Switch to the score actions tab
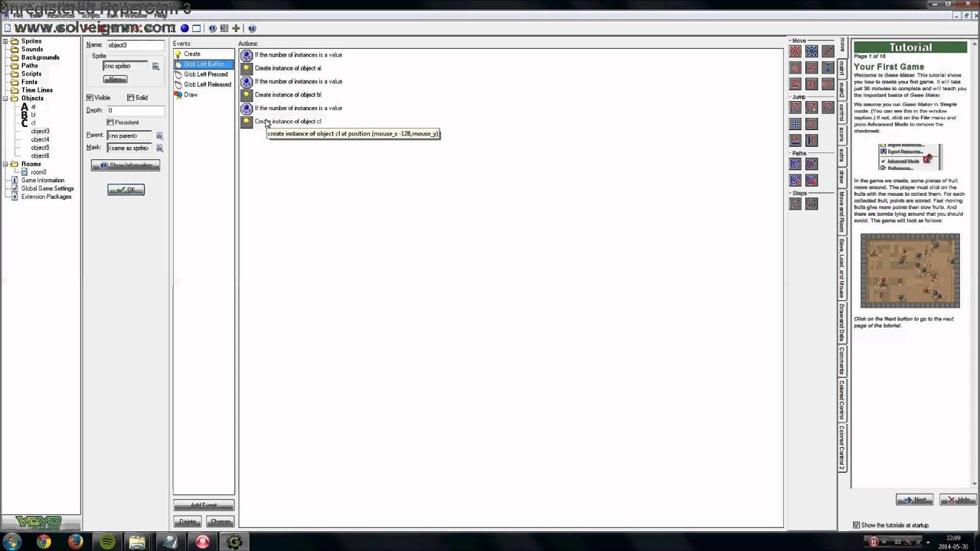Image resolution: width=980 pixels, height=551 pixels. (x=842, y=135)
